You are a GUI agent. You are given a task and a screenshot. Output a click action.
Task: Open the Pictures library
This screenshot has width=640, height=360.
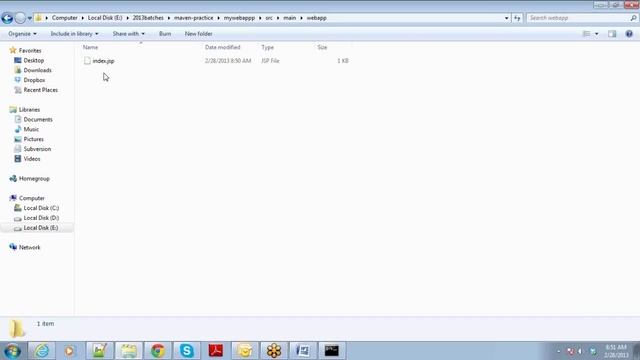[x=33, y=139]
